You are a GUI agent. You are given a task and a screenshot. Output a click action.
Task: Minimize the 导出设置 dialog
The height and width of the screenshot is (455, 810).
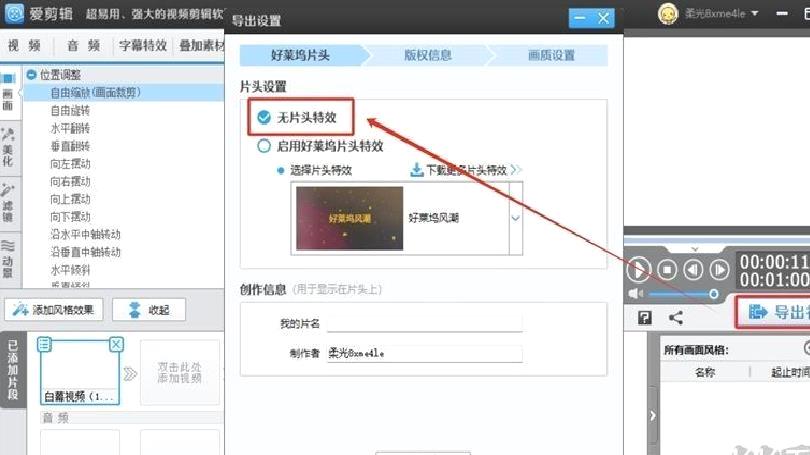[580, 19]
